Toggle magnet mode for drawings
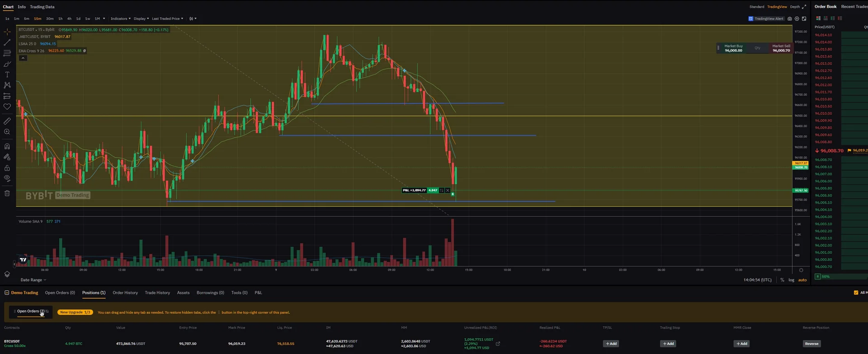Viewport: 868px width, 354px height. [7, 146]
